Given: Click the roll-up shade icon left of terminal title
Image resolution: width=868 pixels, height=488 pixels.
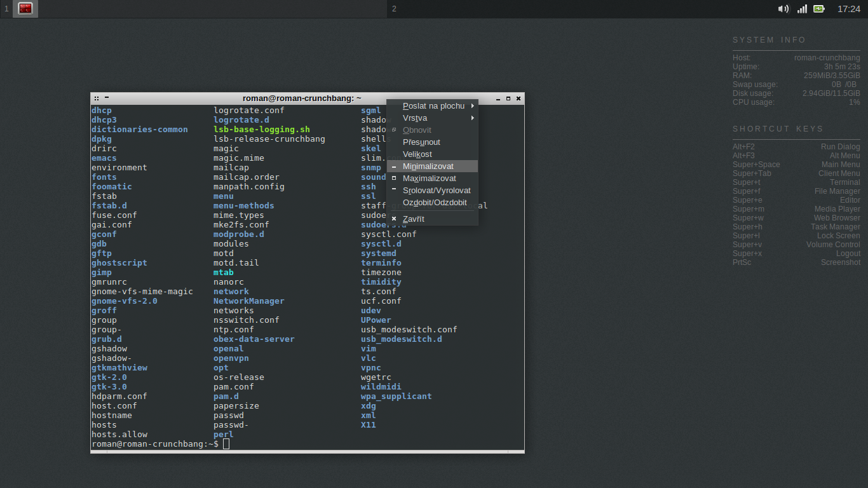Looking at the screenshot, I should point(107,98).
